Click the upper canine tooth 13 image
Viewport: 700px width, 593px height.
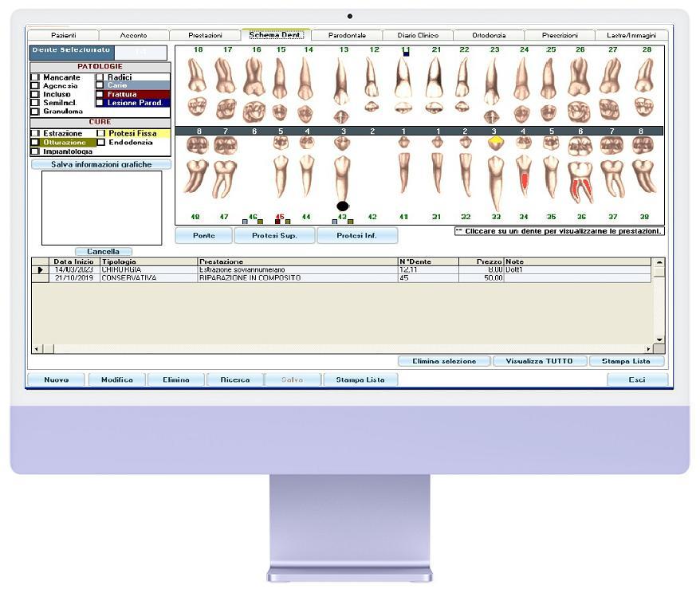(341, 90)
